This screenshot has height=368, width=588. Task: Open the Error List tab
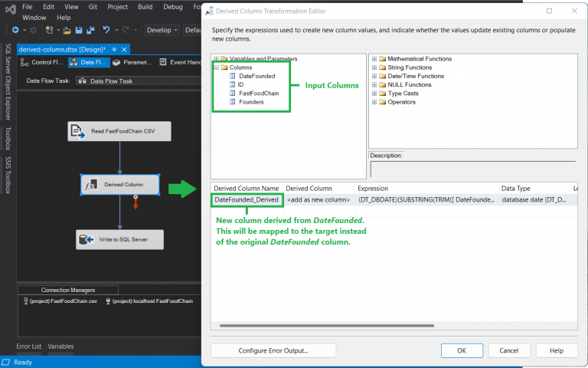pyautogui.click(x=29, y=347)
